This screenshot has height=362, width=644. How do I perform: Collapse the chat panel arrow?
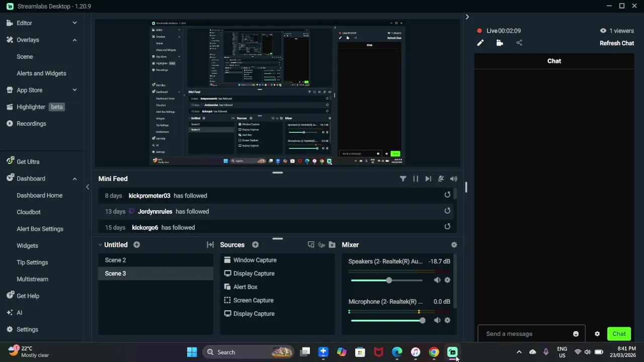467,17
